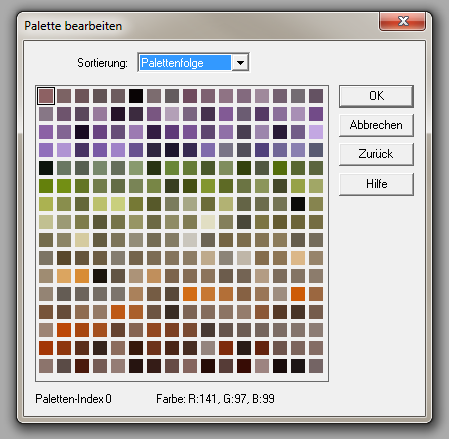Pick the very dark swatch in row eleven
The image size is (449, 439).
click(100, 276)
